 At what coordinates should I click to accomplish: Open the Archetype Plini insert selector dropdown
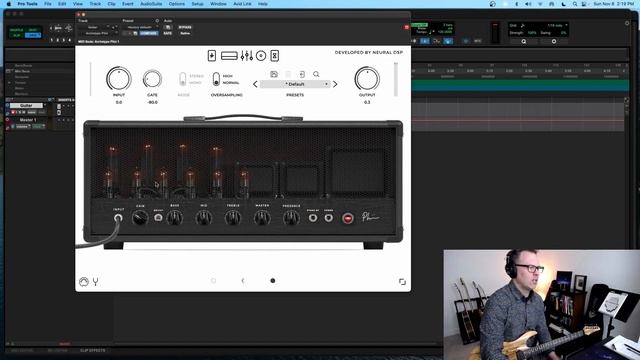pos(98,33)
